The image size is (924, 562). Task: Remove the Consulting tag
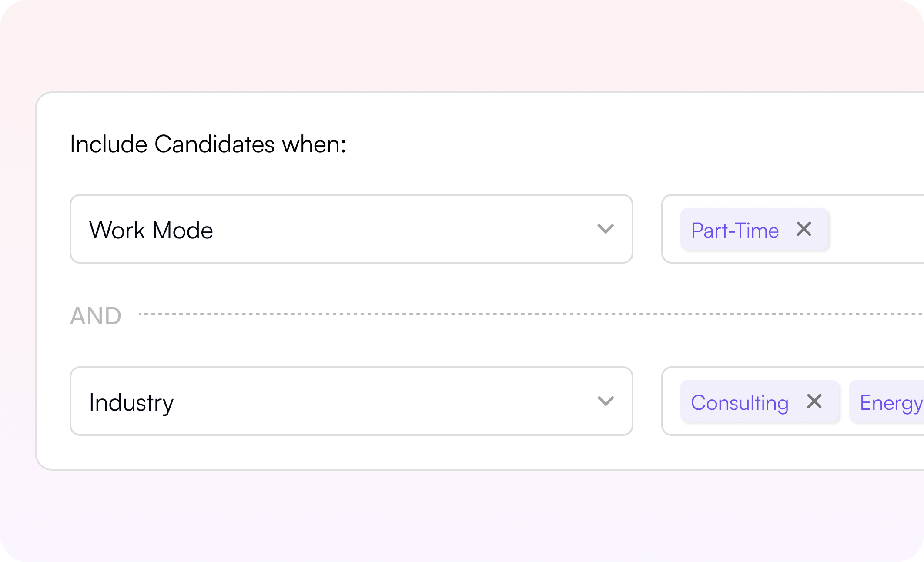(814, 401)
